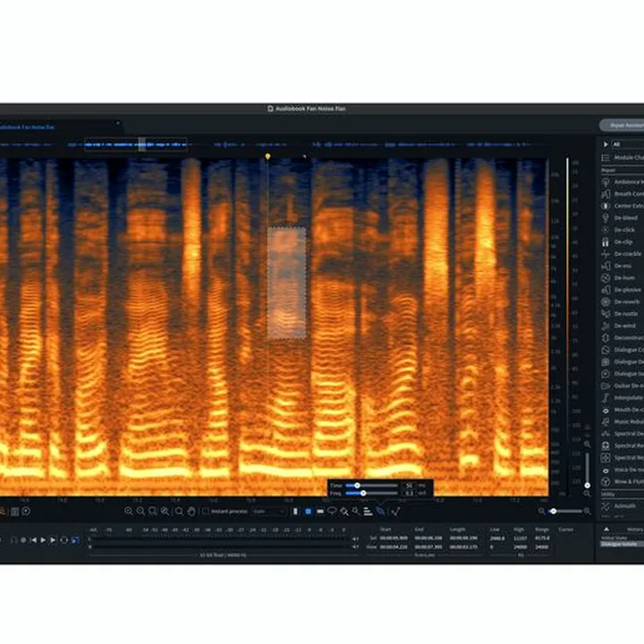Click the yellow playhead marker
Image resolution: width=644 pixels, height=644 pixels.
click(267, 156)
